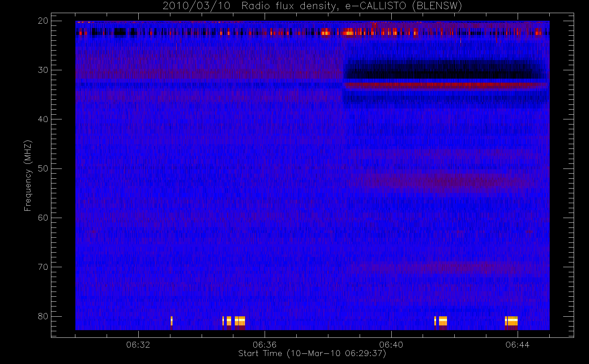Click the 'Start Time (10-Mar-10 06:29:37)' axis label

point(312,353)
